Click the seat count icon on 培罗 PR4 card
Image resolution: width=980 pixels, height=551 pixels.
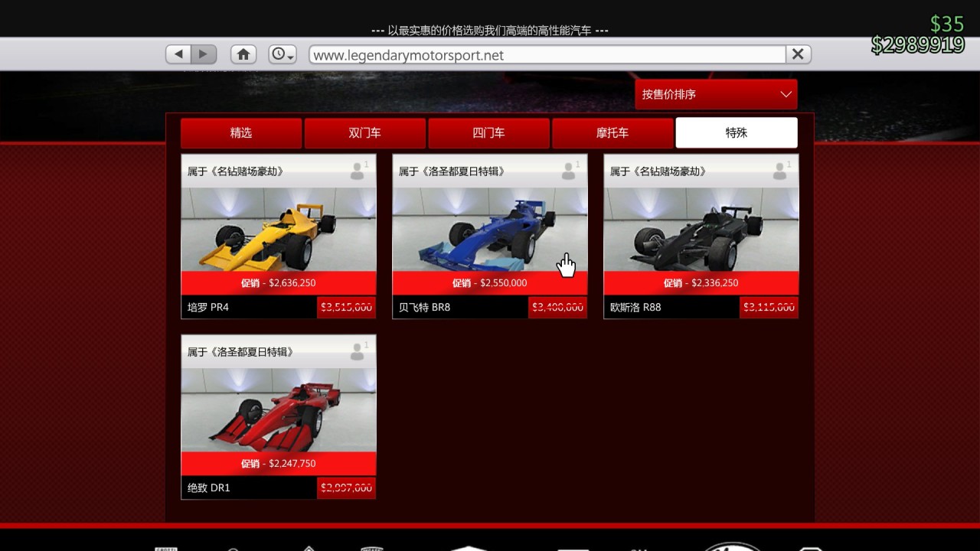click(358, 171)
